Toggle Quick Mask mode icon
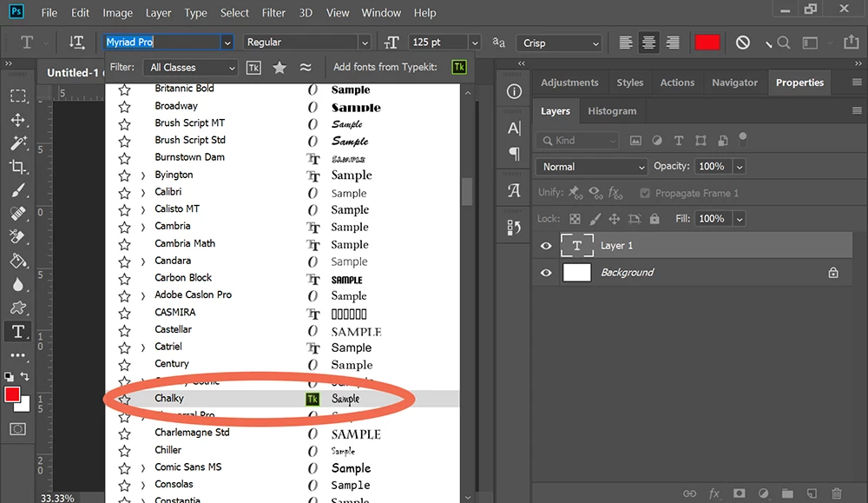 (17, 429)
